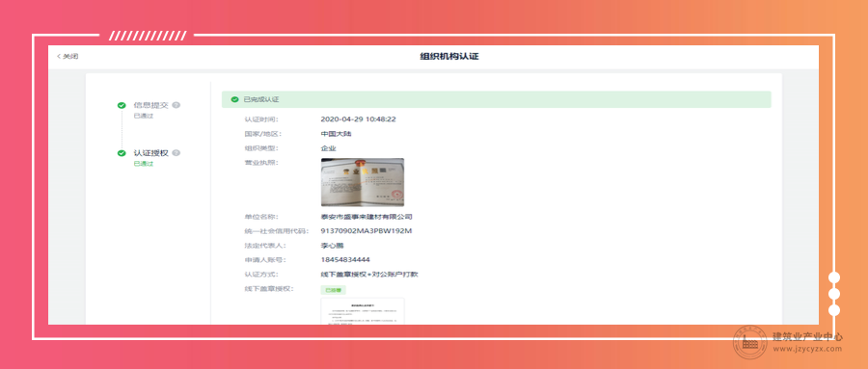Viewport: 868px width, 369px height.
Task: Select the 认证授权 step
Action: click(150, 152)
